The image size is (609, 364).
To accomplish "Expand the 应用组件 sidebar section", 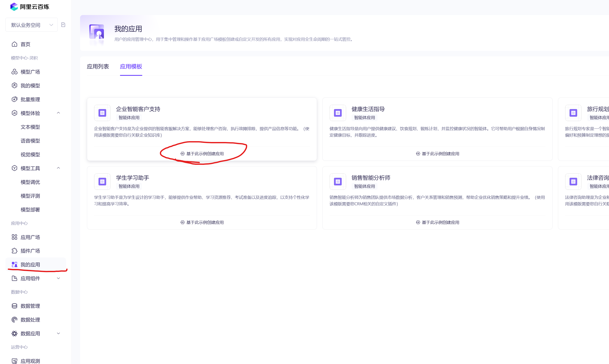I will pyautogui.click(x=59, y=278).
